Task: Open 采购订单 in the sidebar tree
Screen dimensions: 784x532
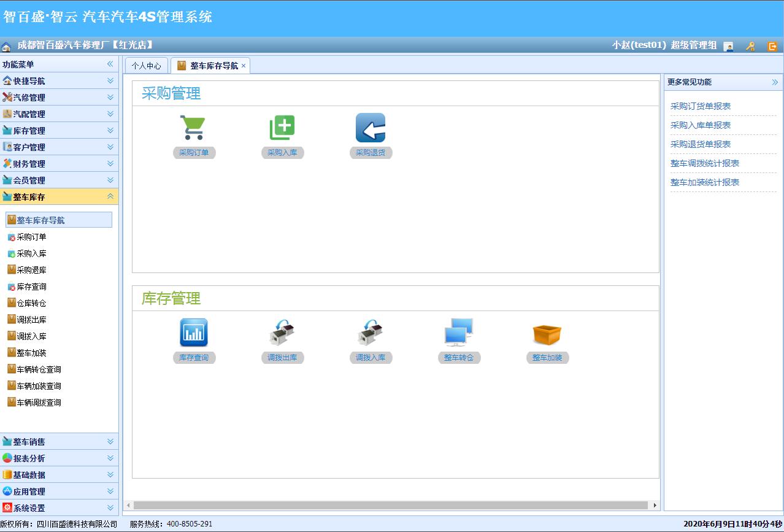Action: [31, 237]
